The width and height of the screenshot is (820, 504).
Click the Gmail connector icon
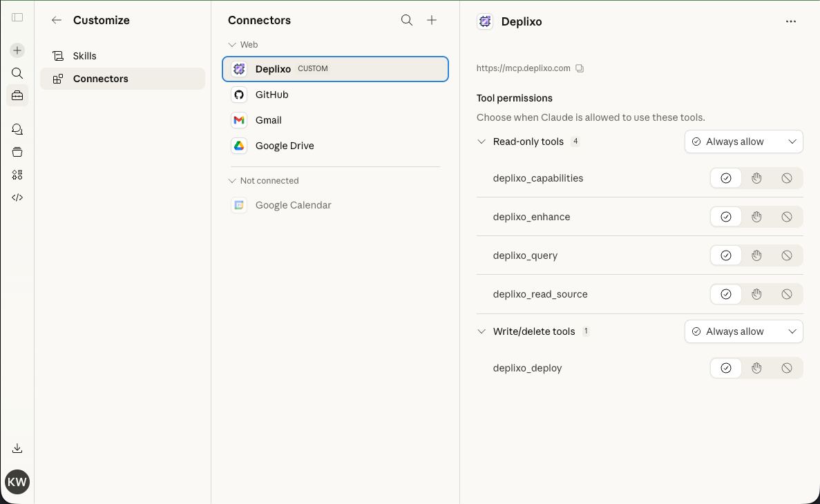[239, 120]
